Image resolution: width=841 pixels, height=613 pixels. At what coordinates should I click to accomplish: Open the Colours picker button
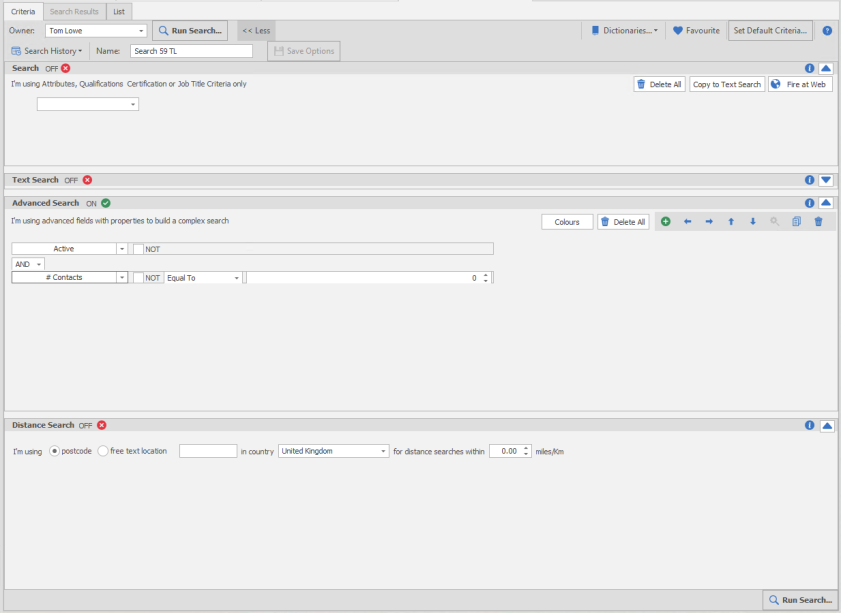567,222
